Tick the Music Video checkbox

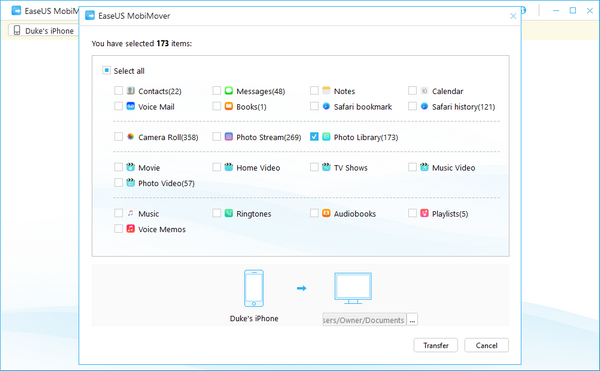tap(412, 167)
